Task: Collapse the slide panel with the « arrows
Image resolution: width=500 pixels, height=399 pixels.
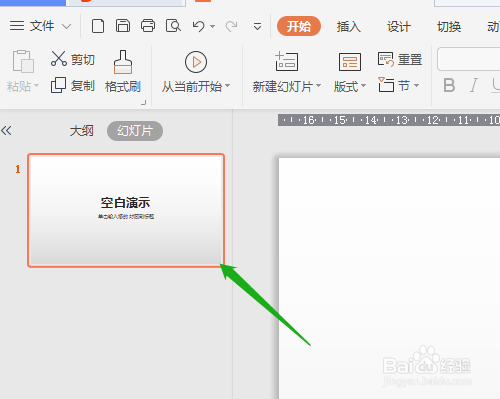Action: [x=6, y=130]
